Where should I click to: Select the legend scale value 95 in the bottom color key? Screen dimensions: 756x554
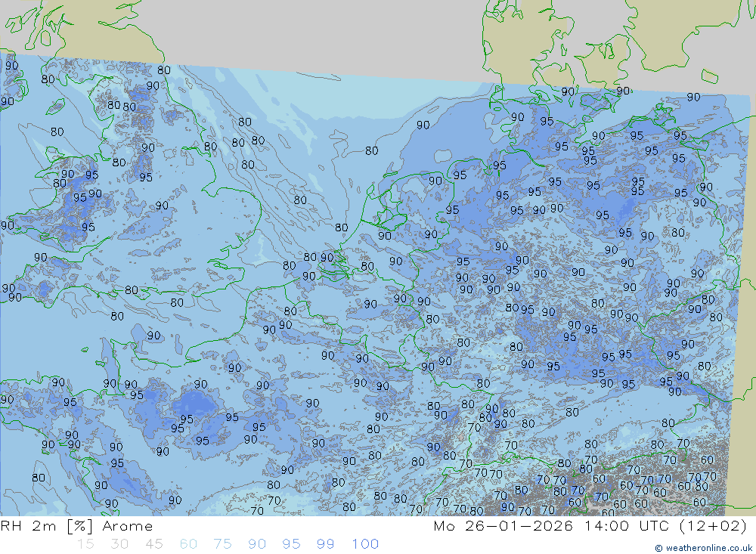[292, 544]
